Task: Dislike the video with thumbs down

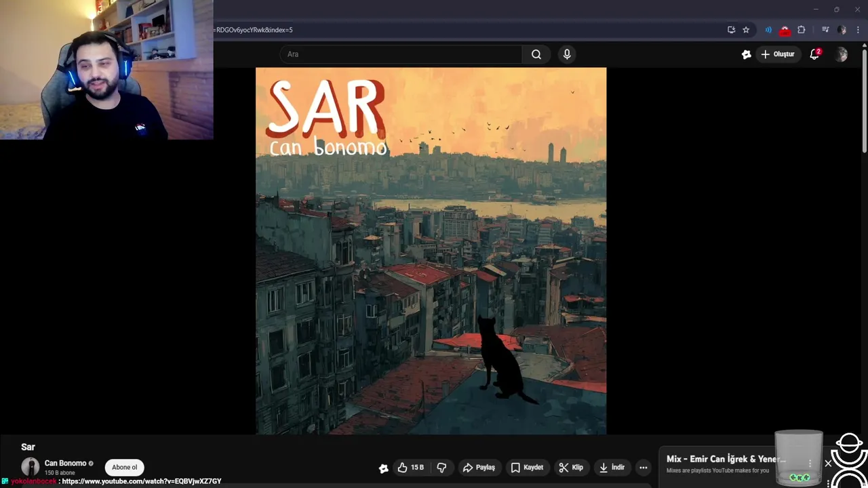Action: pos(441,468)
